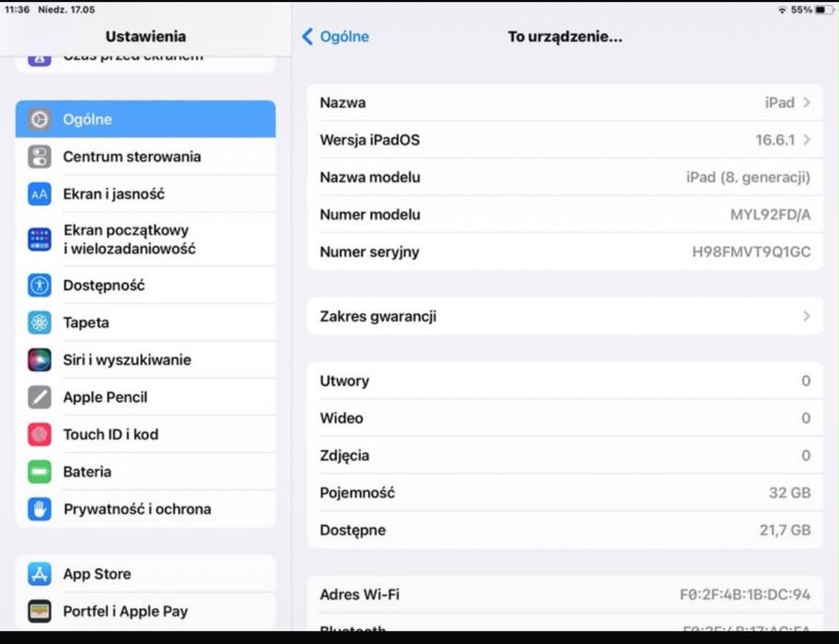Open Apple Pencil settings
This screenshot has height=644, width=839.
[x=146, y=397]
